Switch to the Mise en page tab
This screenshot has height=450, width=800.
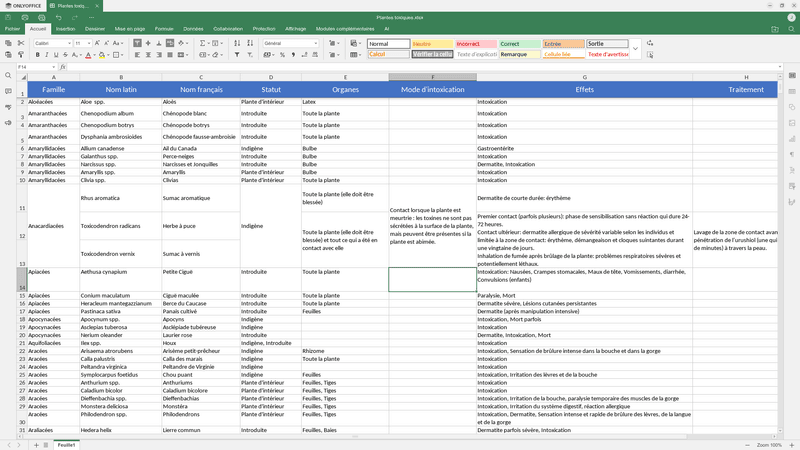point(130,29)
